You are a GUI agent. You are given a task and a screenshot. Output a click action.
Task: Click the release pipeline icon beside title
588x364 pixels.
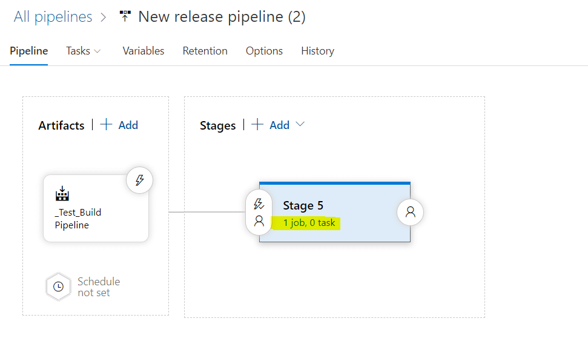(x=125, y=16)
